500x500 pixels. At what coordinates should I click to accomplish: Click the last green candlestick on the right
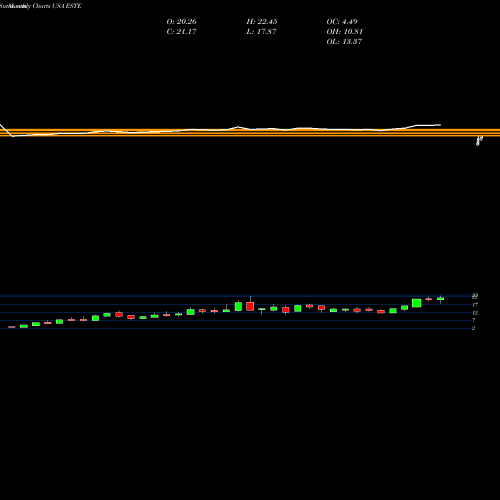440,299
